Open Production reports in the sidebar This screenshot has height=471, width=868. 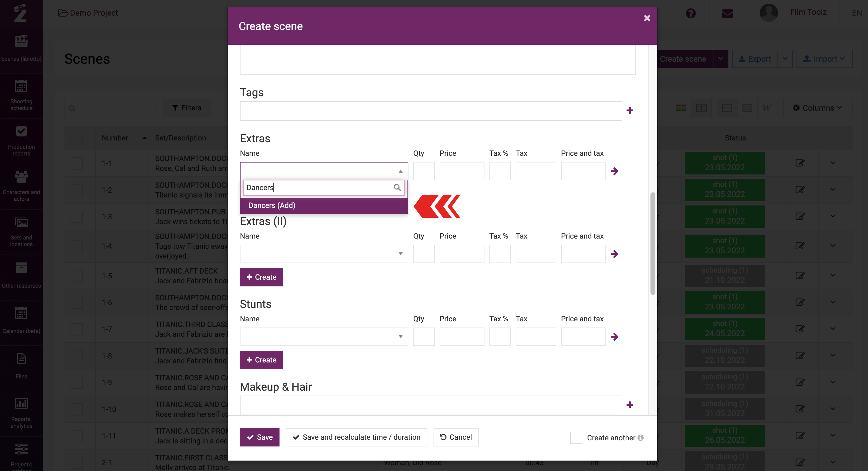tap(21, 141)
